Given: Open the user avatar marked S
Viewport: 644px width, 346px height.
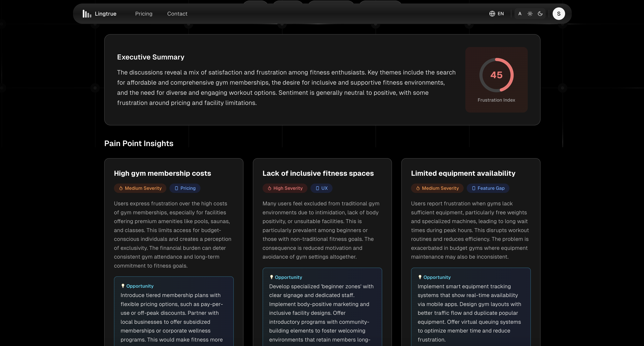Looking at the screenshot, I should click(559, 13).
